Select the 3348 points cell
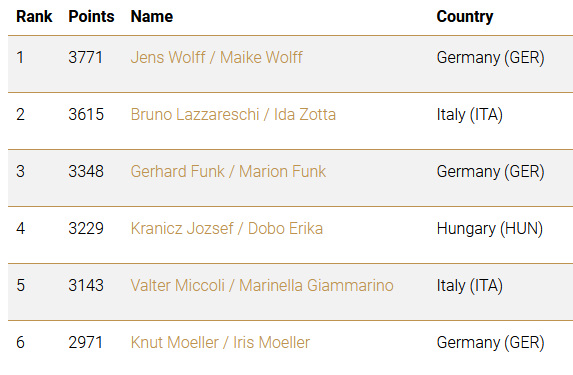573x375 pixels. [86, 171]
